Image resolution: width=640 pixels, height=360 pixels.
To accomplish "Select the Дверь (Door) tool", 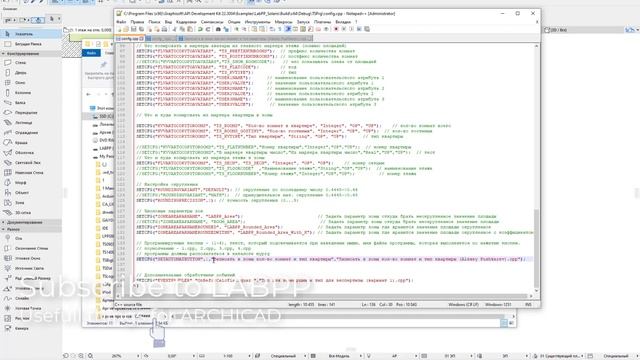I will point(31,73).
